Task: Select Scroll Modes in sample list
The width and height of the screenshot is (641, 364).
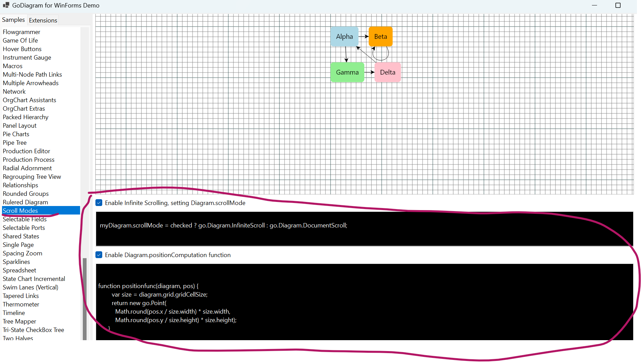Action: coord(20,211)
